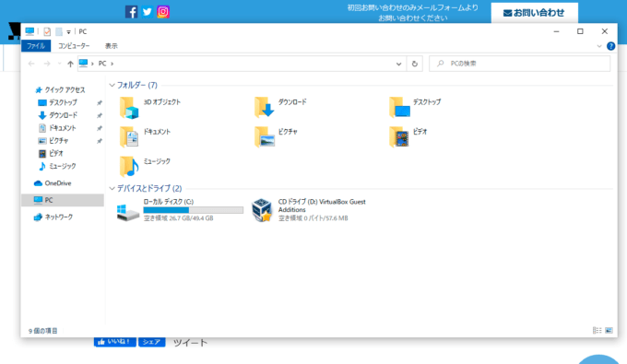Maximize the PC Explorer window
The image size is (627, 364).
point(580,31)
